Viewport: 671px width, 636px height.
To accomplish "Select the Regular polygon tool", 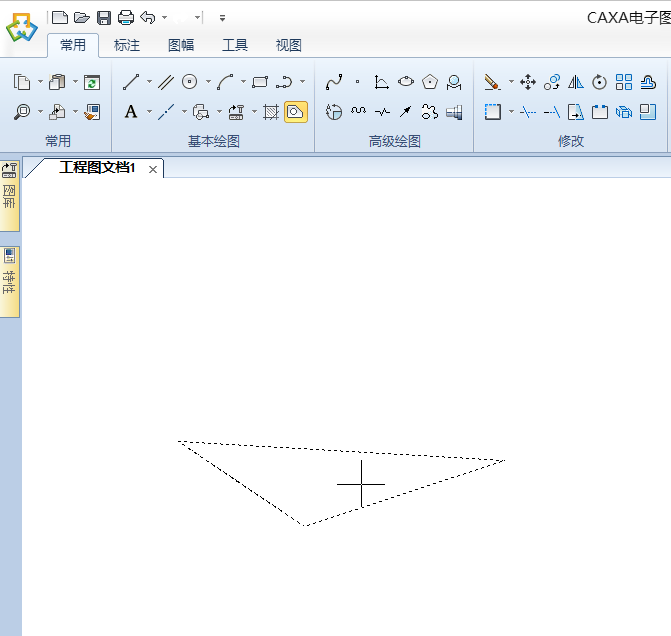I will [430, 81].
